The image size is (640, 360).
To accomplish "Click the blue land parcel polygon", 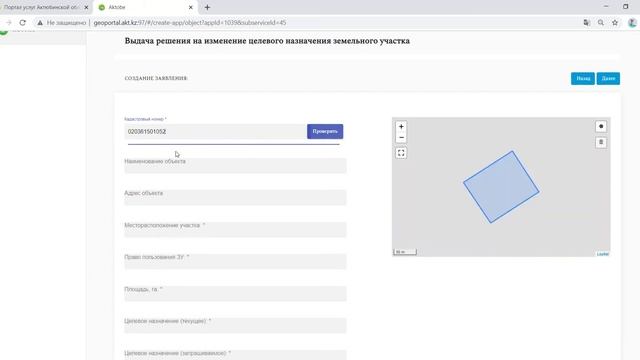I will 501,187.
